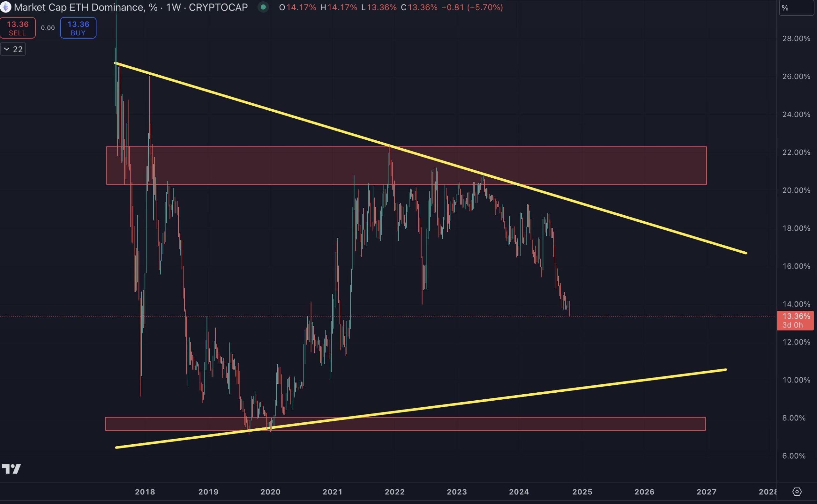This screenshot has height=504, width=817.
Task: Click the 2020 time axis label
Action: coord(270,492)
